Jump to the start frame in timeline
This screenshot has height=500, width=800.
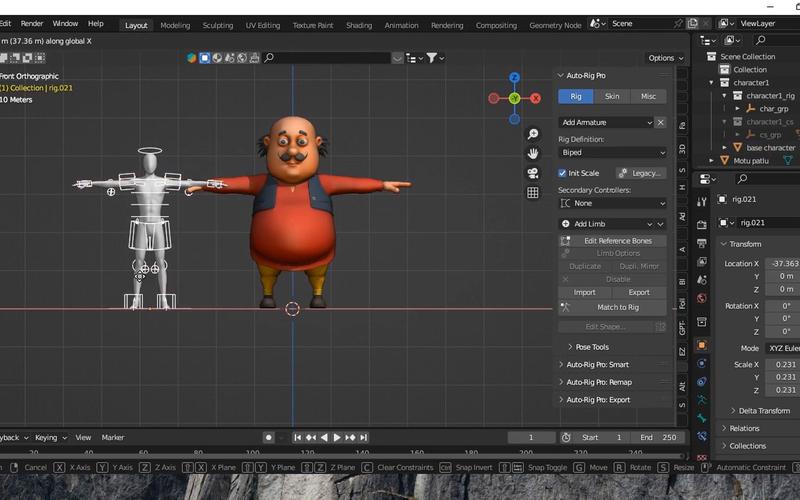[x=297, y=437]
